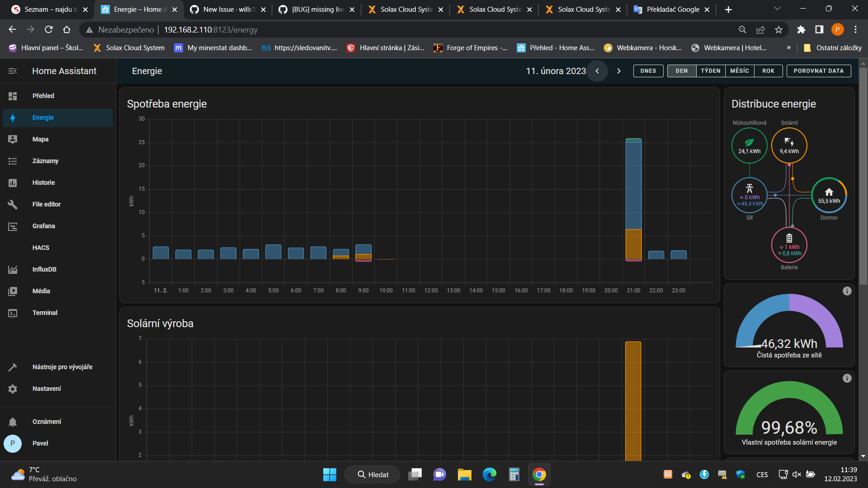Go to next day arrow
Screen dimensions: 868x488
coord(619,71)
